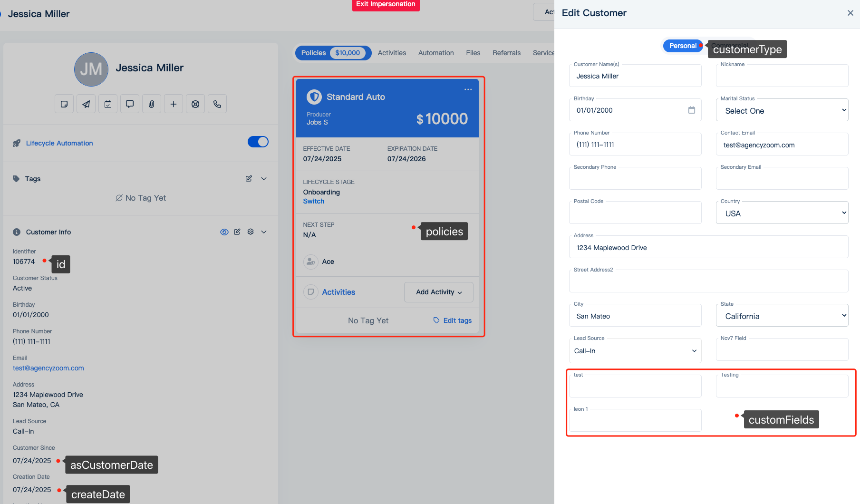Viewport: 860px width, 504px height.
Task: Open the State dropdown
Action: [782, 316]
